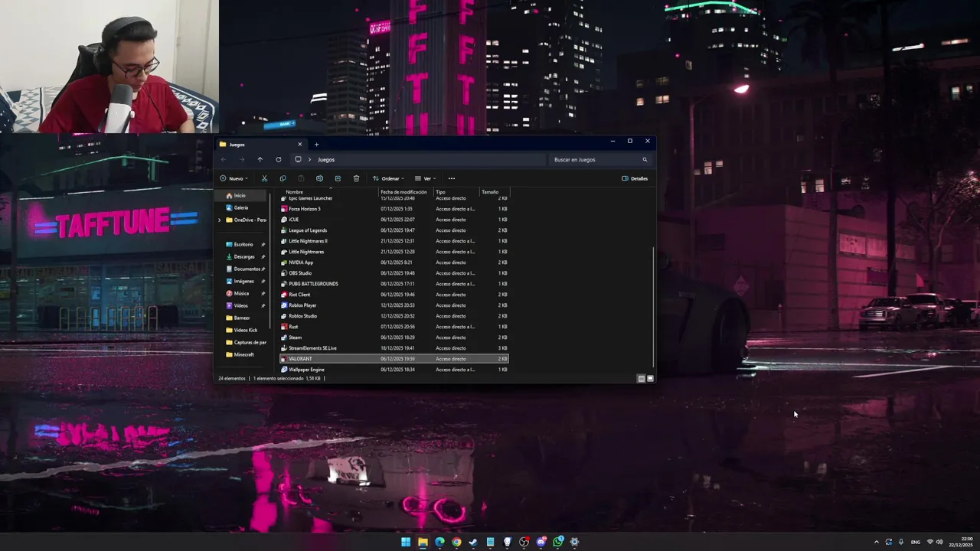Open the Ordenar sort dropdown
This screenshot has width=980, height=551.
pyautogui.click(x=389, y=178)
